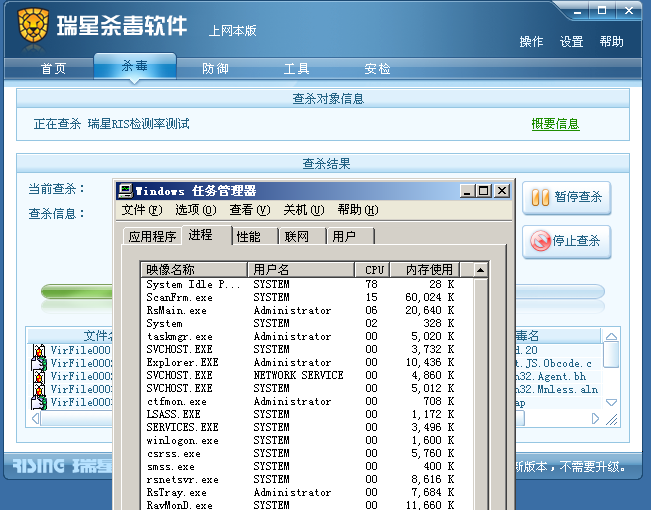The height and width of the screenshot is (510, 651).
Task: Click file icon beside second VirFile000 row
Action: pos(39,364)
